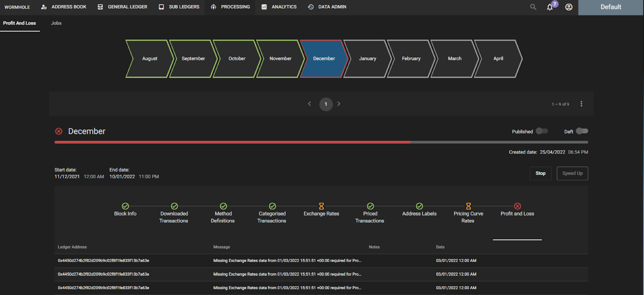Viewport: 644px width, 295px height.
Task: Open notifications bell with 7 badge
Action: click(550, 7)
